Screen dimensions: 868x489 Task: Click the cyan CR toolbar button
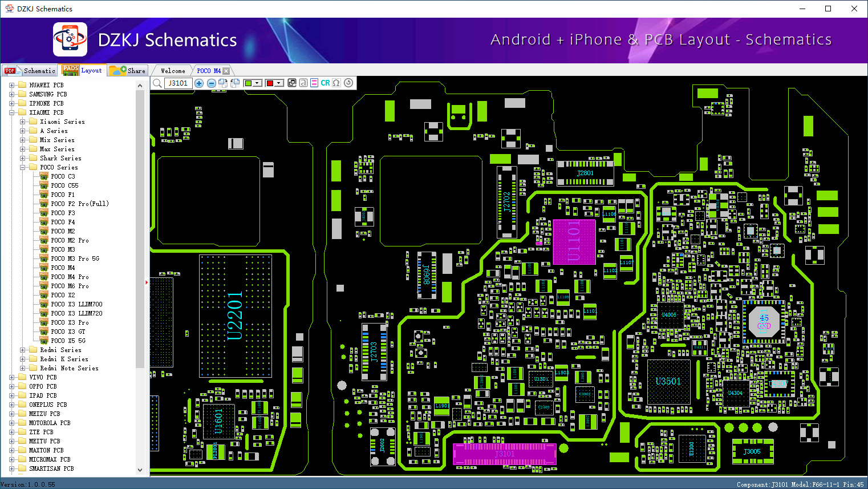[325, 83]
